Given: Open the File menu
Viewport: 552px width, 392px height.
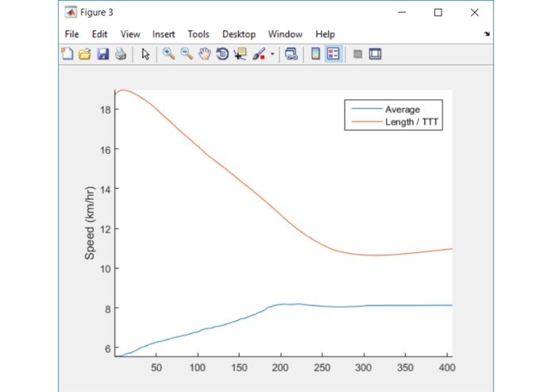Looking at the screenshot, I should 71,34.
